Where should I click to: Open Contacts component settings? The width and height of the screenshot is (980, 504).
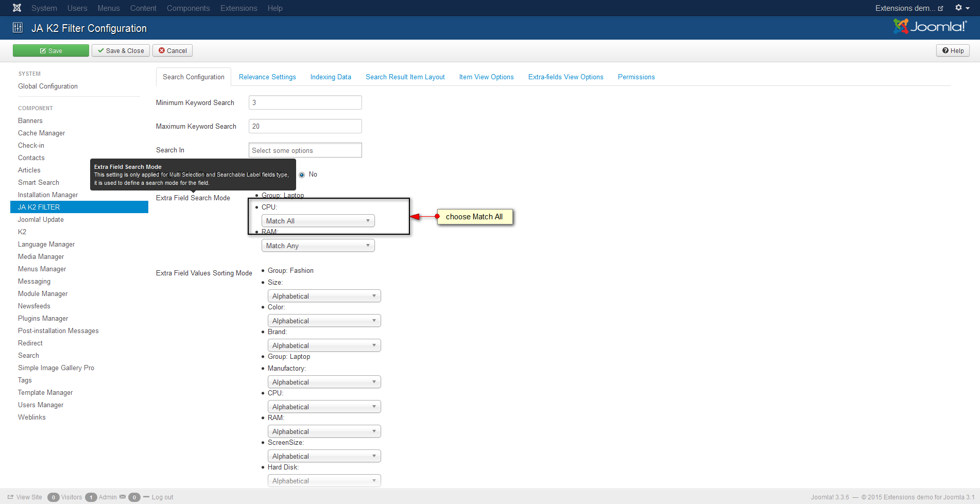point(31,158)
